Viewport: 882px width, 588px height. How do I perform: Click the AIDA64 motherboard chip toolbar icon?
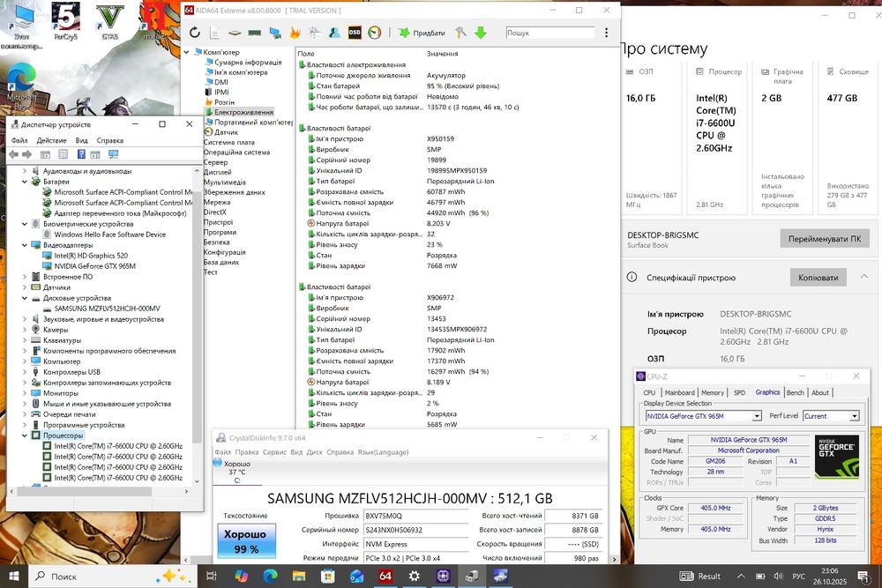[235, 33]
